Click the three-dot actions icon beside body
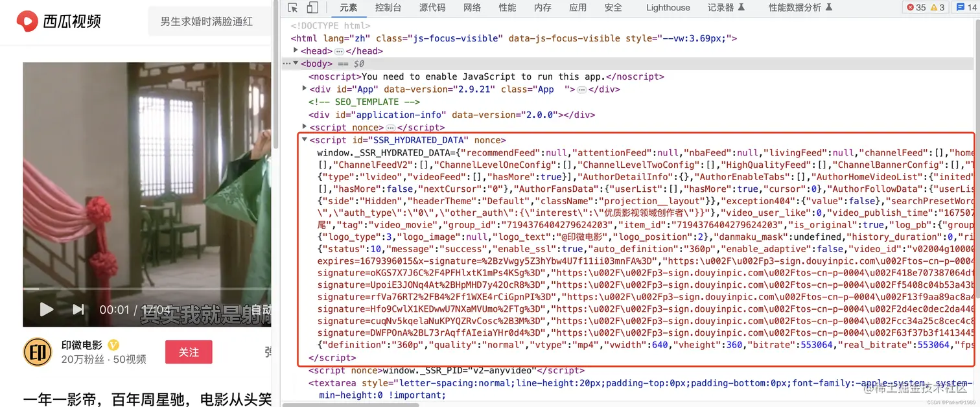This screenshot has height=407, width=980. (x=286, y=64)
